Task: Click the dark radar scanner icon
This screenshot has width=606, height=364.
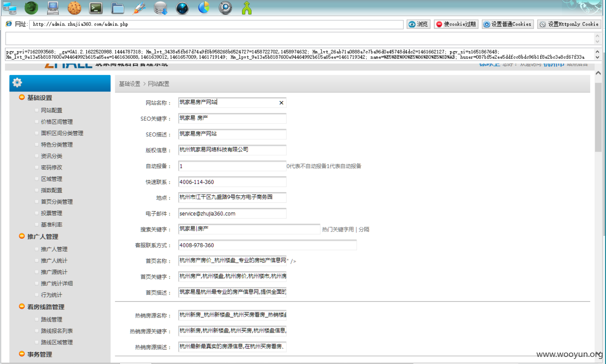Action: tap(182, 8)
